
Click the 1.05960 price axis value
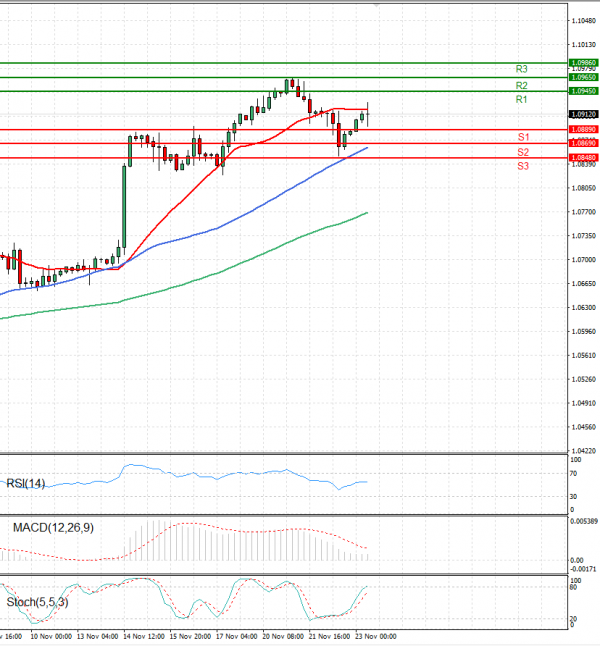pyautogui.click(x=584, y=332)
